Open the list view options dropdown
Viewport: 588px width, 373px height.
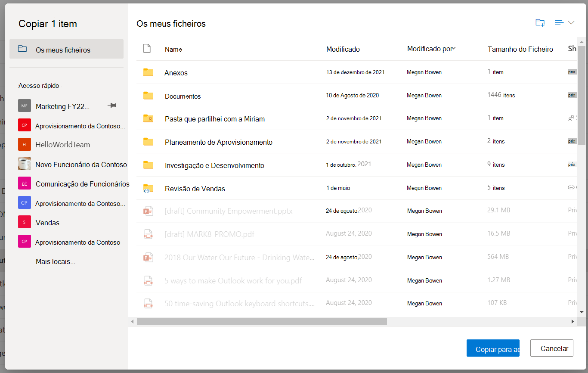565,23
